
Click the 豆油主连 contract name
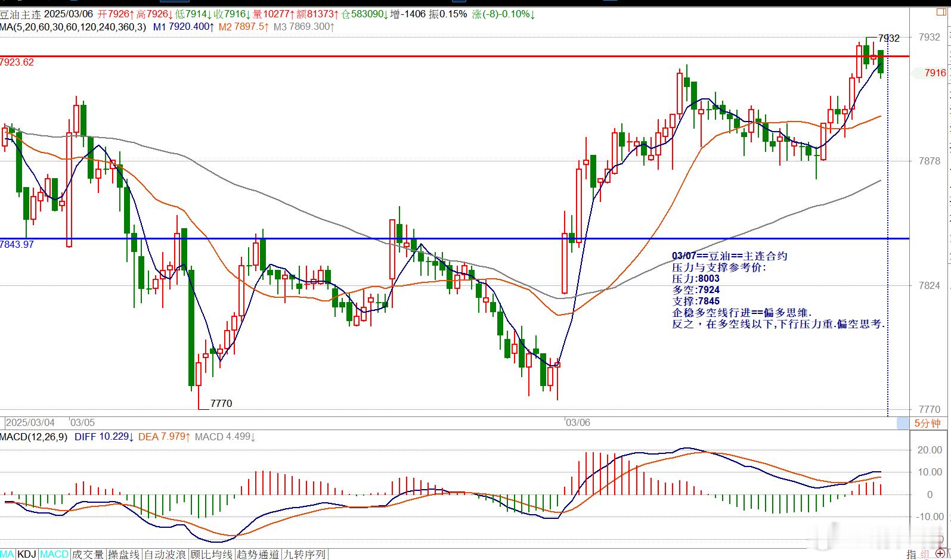coord(20,14)
